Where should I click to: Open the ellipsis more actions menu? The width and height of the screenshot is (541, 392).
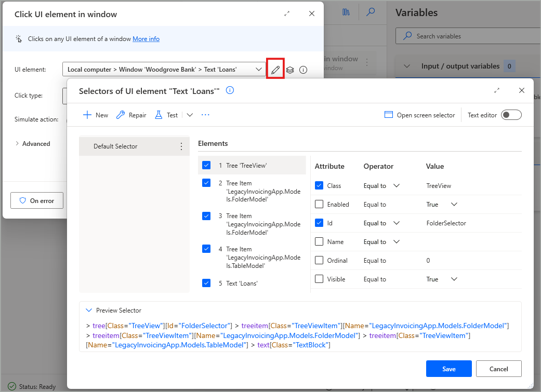205,115
